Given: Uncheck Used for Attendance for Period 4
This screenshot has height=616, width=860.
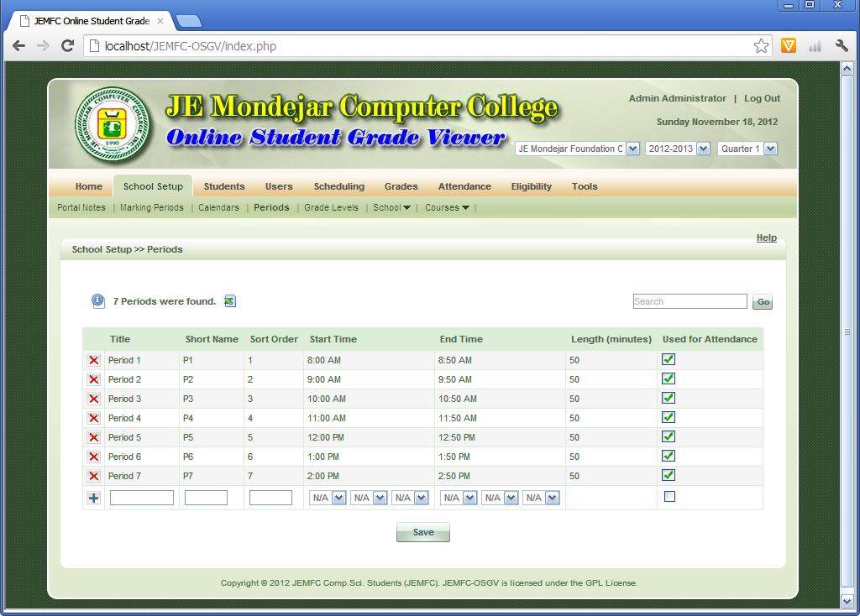Looking at the screenshot, I should 668,417.
